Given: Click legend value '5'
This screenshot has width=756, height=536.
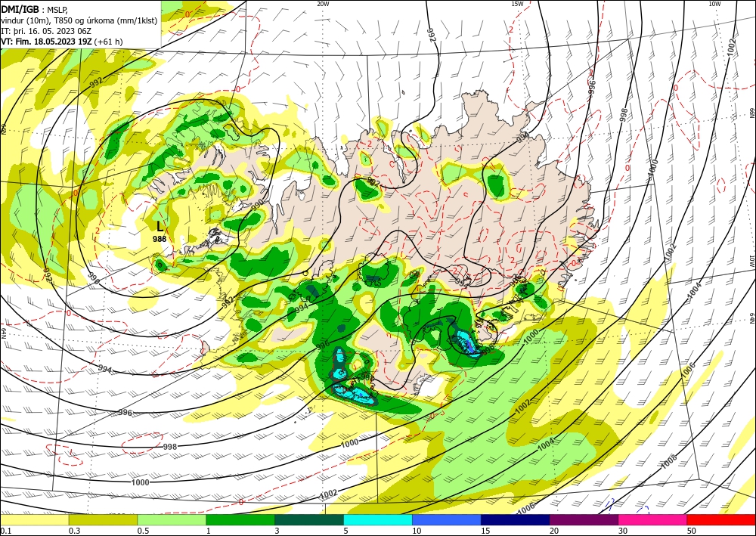Looking at the screenshot, I should pos(346,531).
